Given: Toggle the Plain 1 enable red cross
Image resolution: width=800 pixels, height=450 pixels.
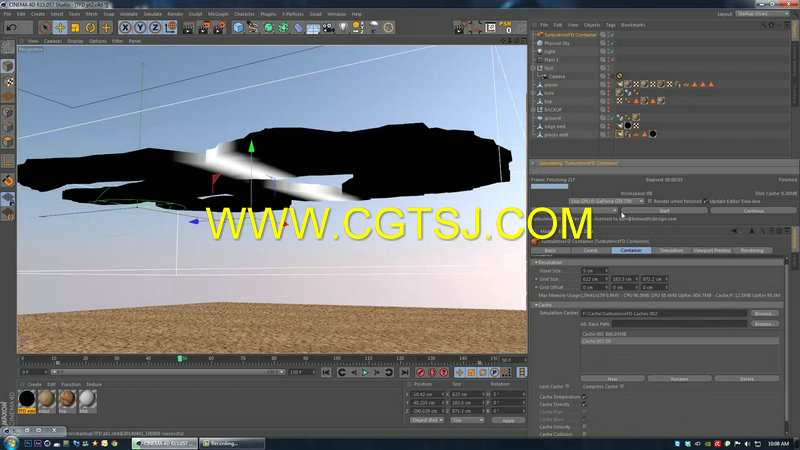Looking at the screenshot, I should [x=611, y=60].
